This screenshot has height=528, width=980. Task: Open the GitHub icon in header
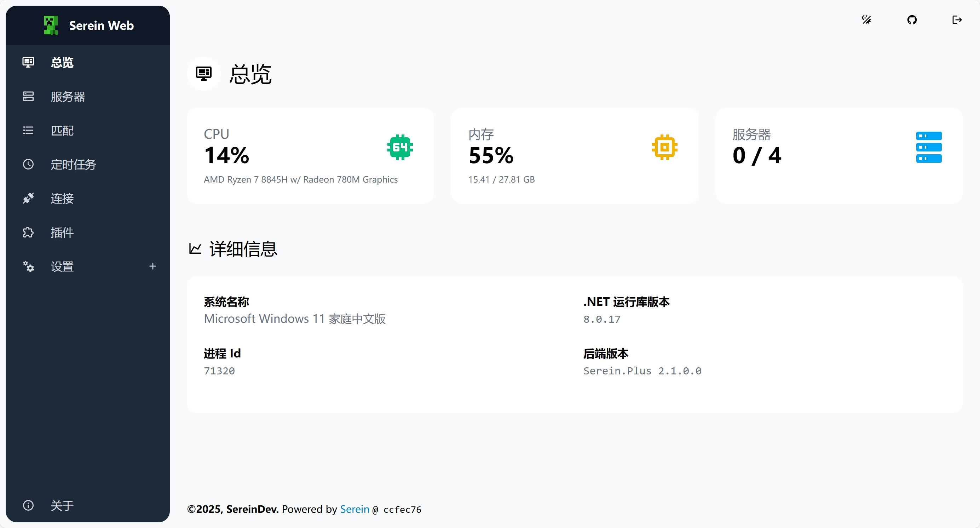912,20
